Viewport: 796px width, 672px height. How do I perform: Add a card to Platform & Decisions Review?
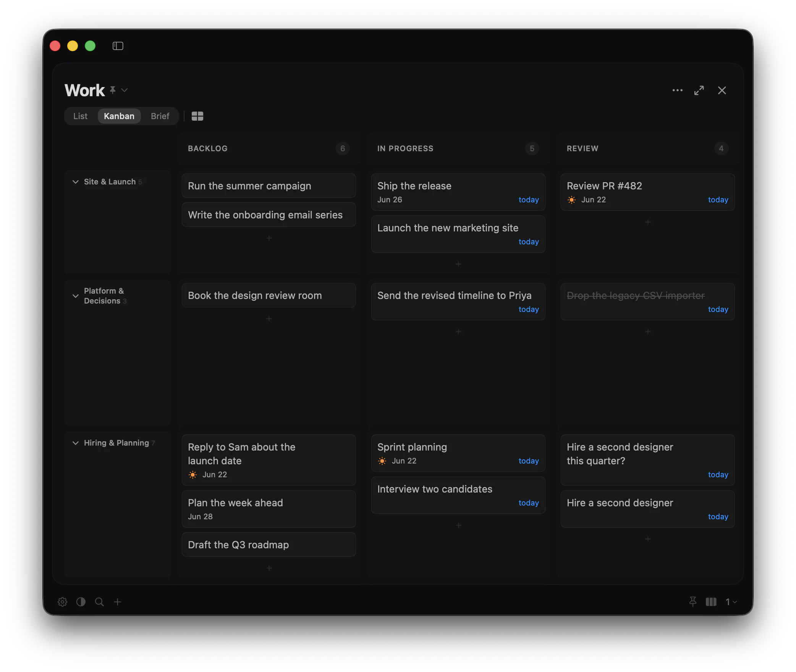click(648, 332)
